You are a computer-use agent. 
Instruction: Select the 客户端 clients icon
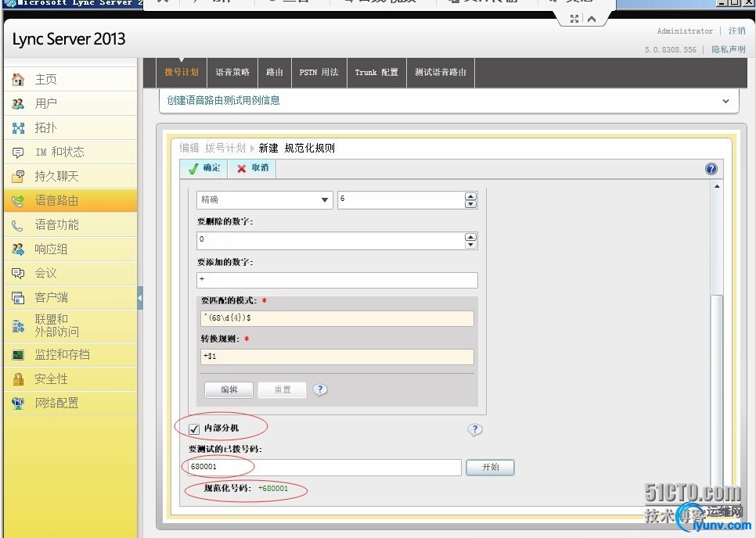[x=18, y=298]
